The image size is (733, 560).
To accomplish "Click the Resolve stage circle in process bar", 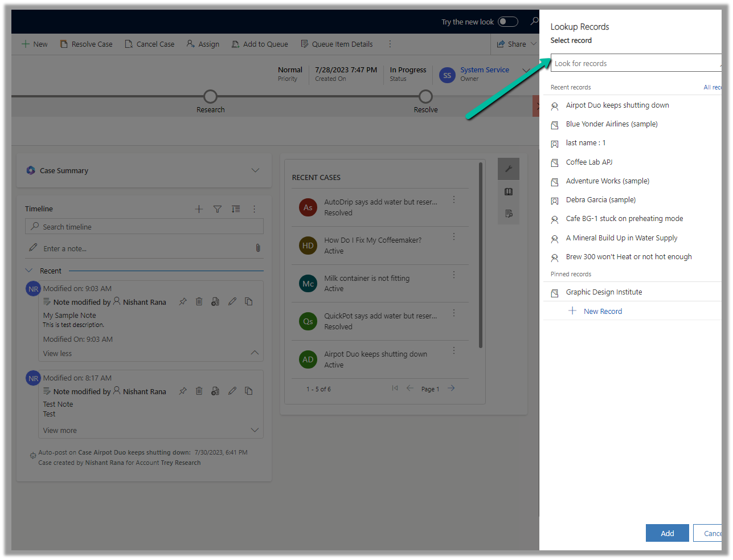I will (x=425, y=96).
